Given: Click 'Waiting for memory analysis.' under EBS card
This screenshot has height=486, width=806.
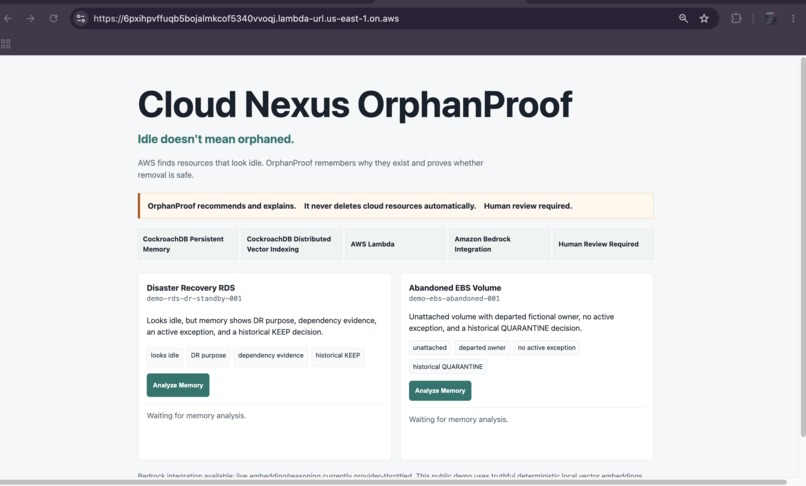Looking at the screenshot, I should [459, 420].
